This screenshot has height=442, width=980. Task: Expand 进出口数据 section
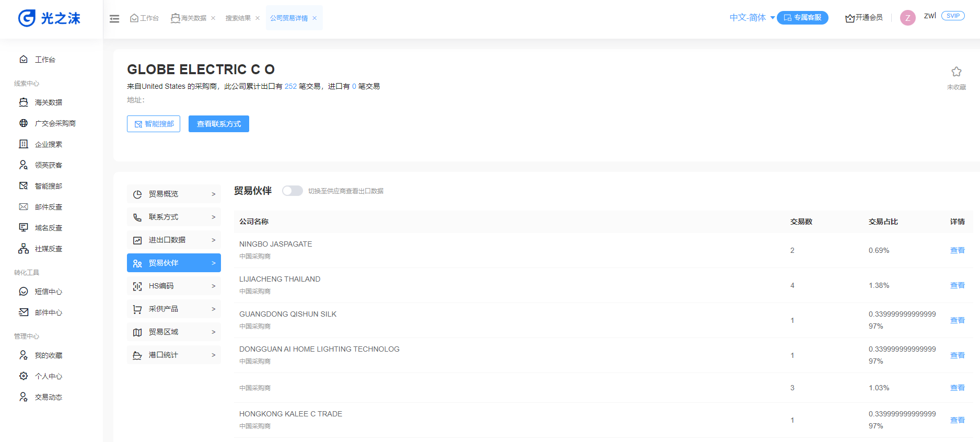coord(174,240)
